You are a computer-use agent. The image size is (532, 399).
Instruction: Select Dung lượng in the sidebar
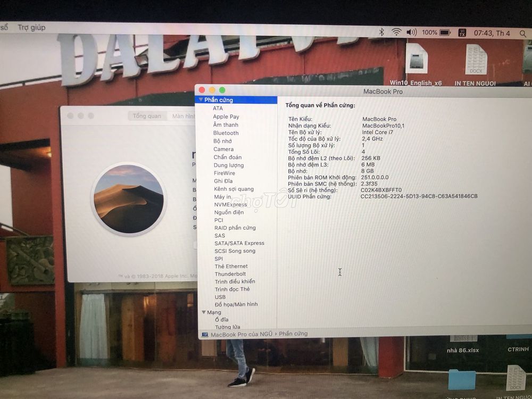(x=229, y=165)
